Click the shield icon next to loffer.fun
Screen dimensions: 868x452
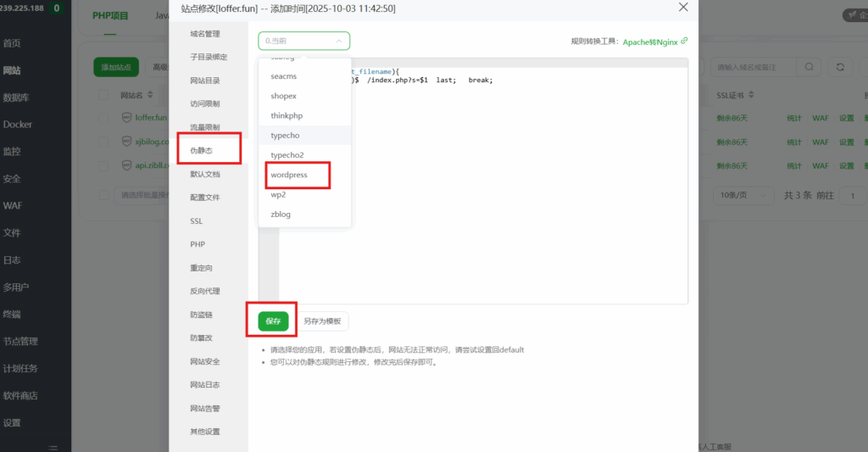[126, 118]
